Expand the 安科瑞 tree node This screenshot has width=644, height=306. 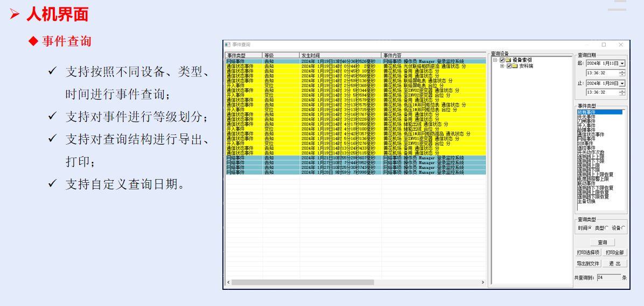(502, 66)
